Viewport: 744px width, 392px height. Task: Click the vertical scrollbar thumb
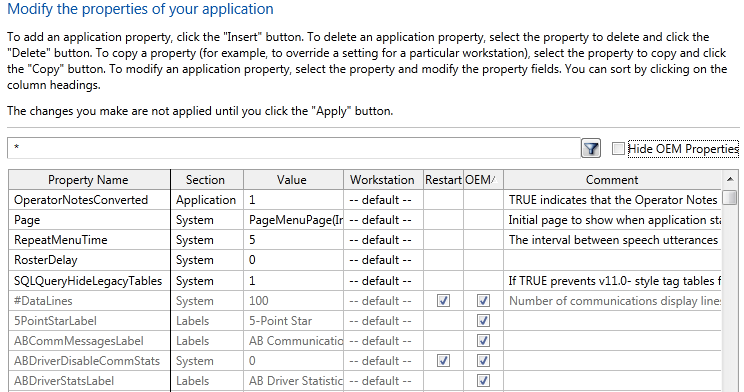pyautogui.click(x=730, y=197)
